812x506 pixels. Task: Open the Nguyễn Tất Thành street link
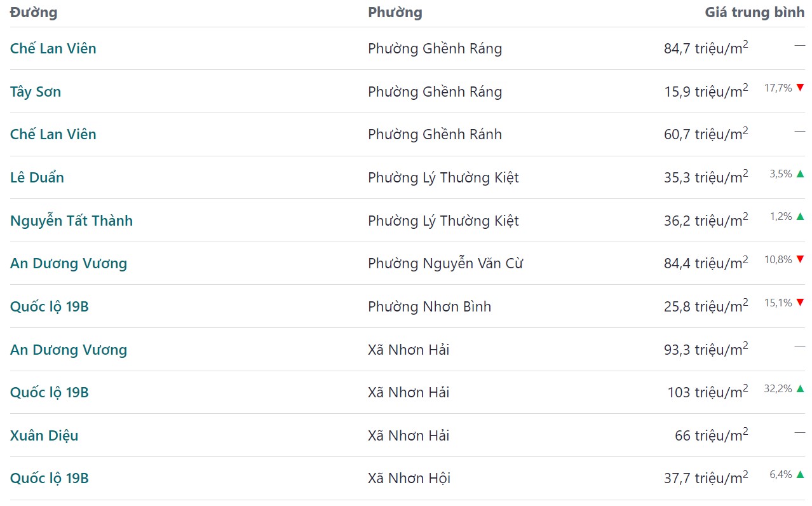[71, 221]
